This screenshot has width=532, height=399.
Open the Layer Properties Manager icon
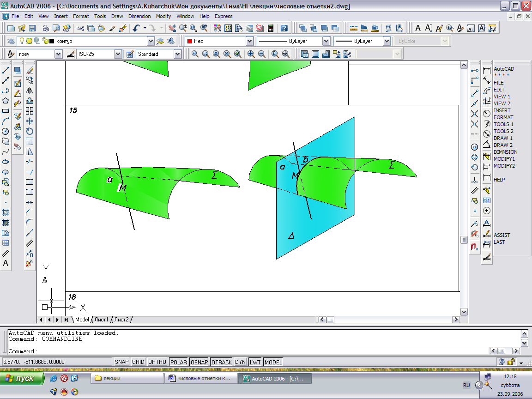click(11, 41)
